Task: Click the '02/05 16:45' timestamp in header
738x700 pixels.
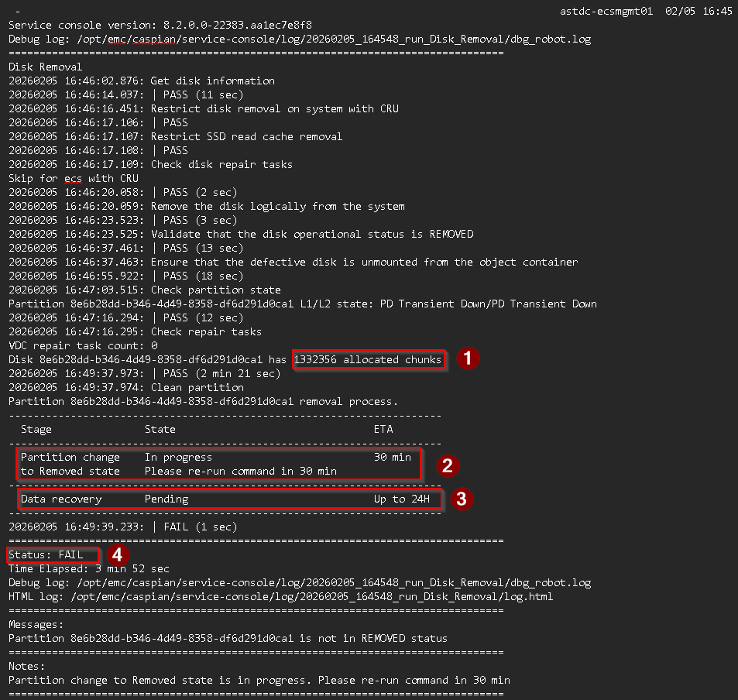Action: [x=699, y=12]
